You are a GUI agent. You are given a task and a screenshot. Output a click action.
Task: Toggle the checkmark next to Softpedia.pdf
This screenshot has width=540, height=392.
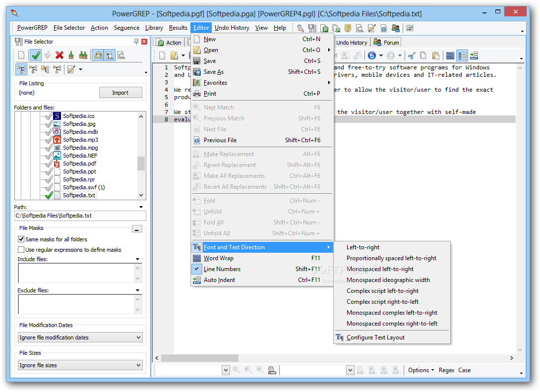(x=49, y=164)
